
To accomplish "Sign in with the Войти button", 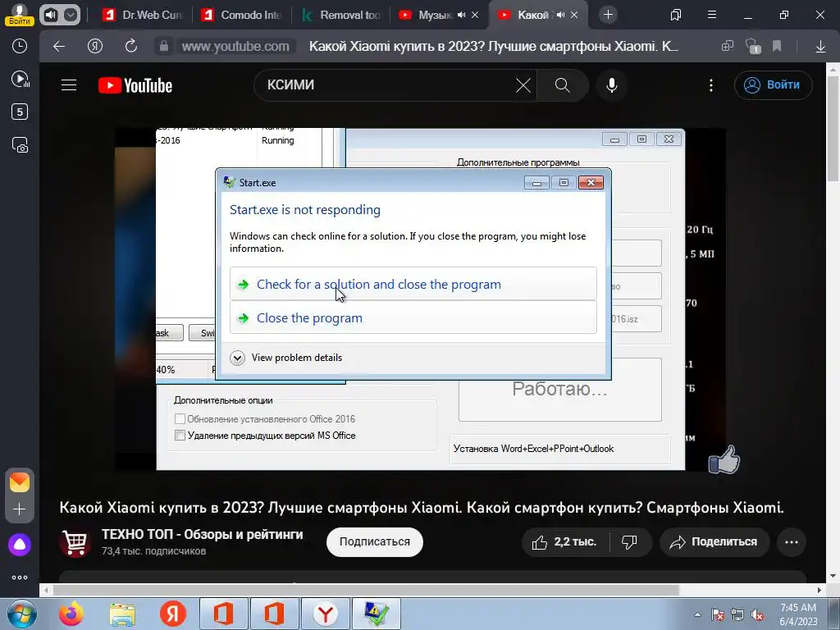I will (x=773, y=85).
